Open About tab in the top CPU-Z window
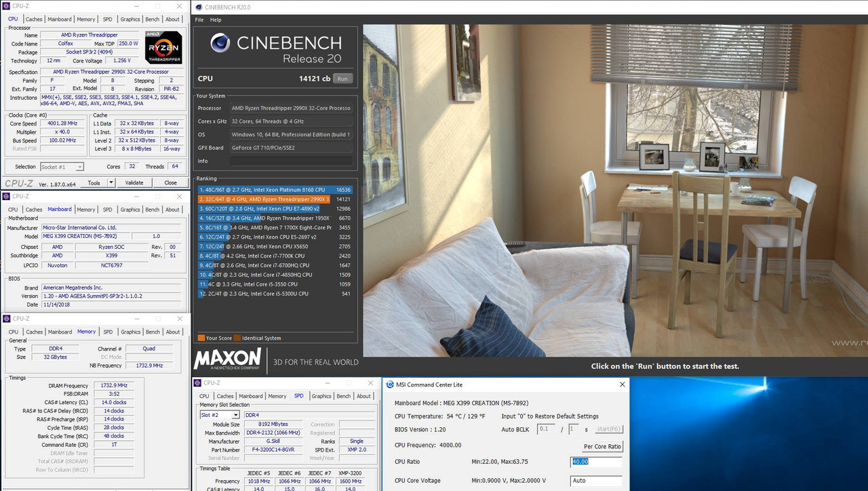This screenshot has width=868, height=491. pyautogui.click(x=173, y=19)
